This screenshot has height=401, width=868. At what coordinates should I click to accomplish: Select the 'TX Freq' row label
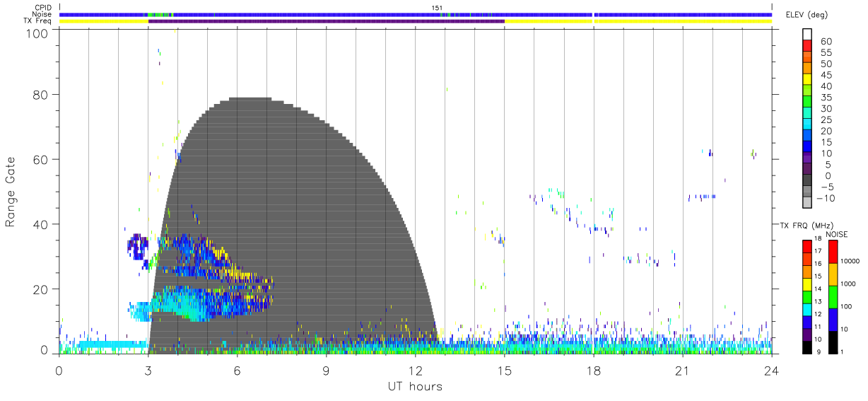point(38,21)
